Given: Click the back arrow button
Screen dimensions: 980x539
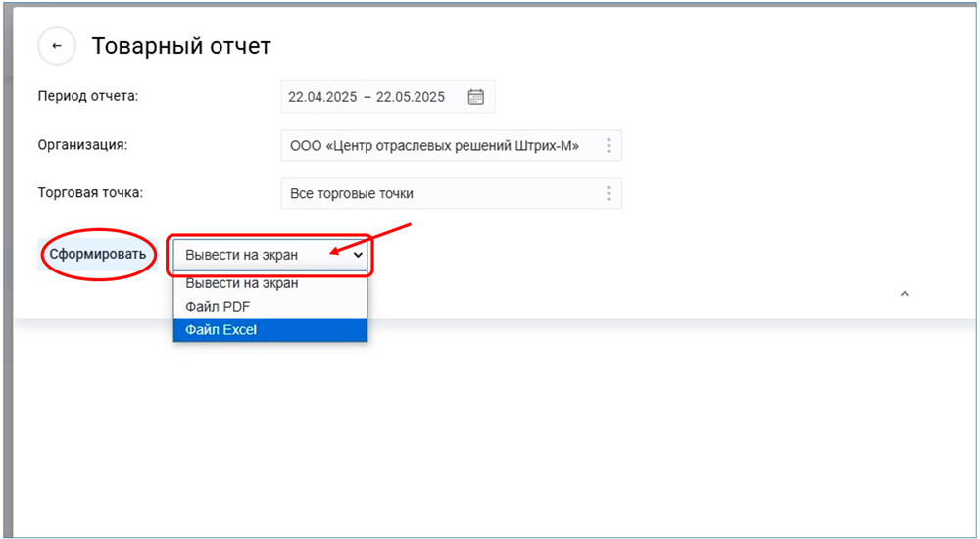Looking at the screenshot, I should click(57, 46).
